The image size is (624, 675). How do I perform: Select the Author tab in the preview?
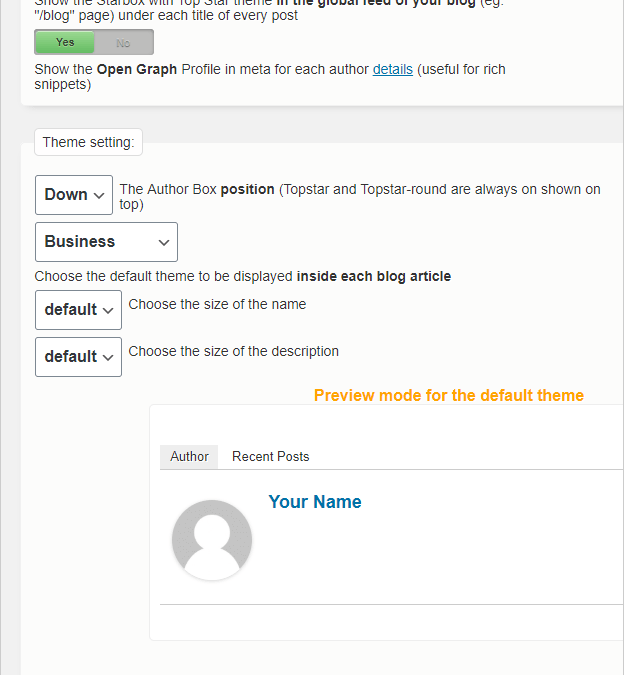189,457
